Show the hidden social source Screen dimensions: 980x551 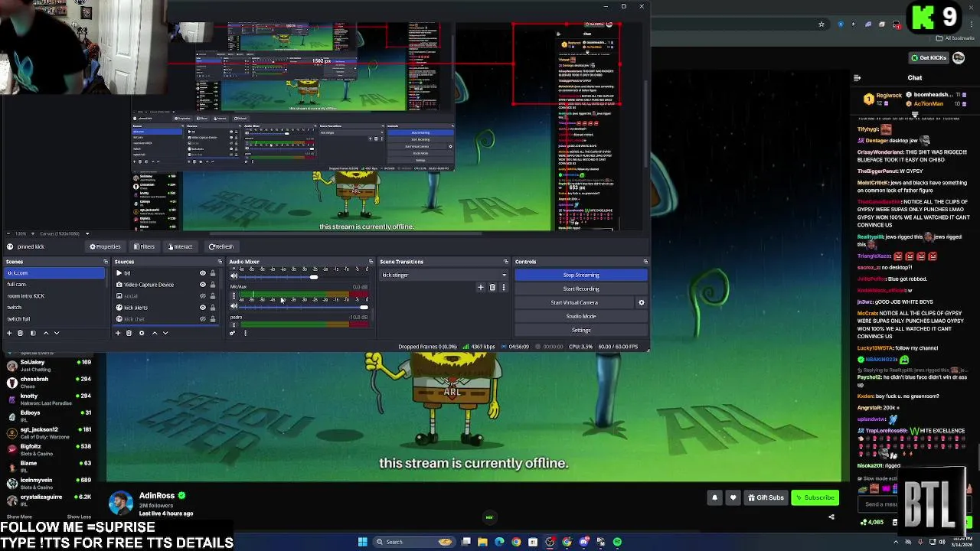(x=203, y=296)
